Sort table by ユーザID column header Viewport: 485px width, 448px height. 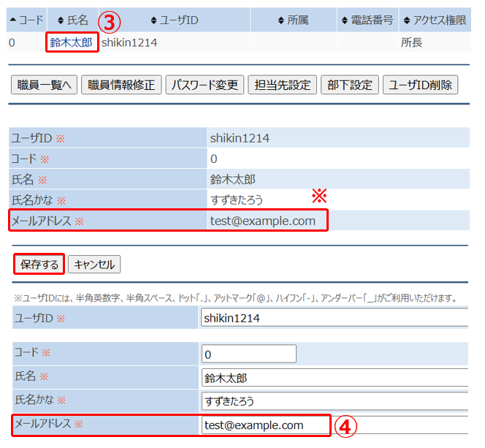[x=174, y=20]
